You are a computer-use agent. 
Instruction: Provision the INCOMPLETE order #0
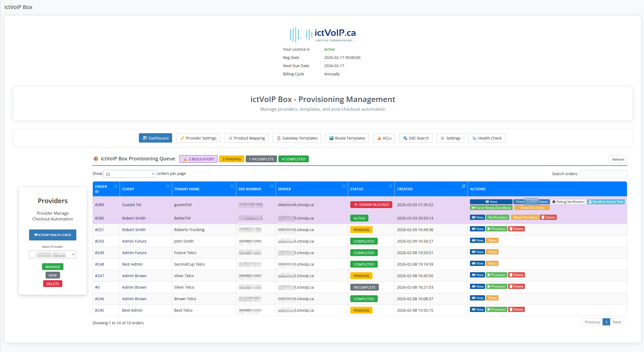click(x=496, y=286)
